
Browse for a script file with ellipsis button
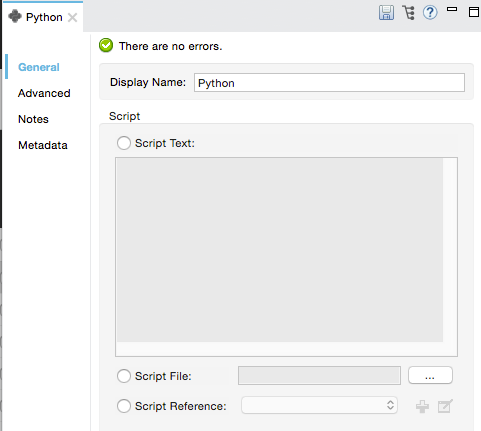coord(430,376)
